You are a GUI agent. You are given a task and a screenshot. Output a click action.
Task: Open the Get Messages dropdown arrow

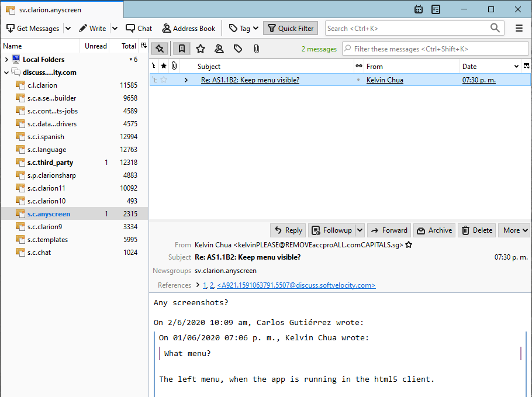[x=68, y=28]
